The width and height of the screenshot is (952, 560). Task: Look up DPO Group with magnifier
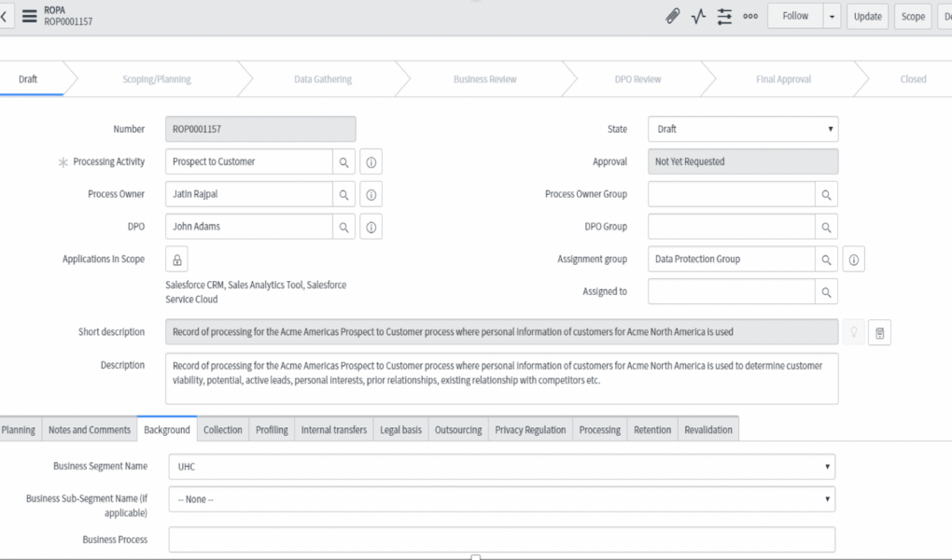pos(826,227)
